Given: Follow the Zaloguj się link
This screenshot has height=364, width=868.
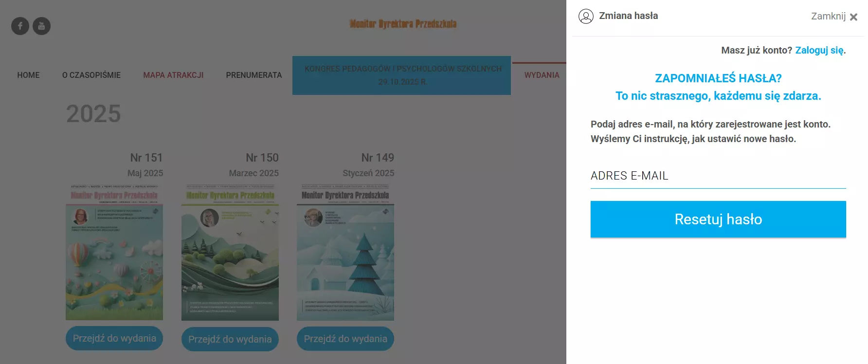Looking at the screenshot, I should 819,50.
